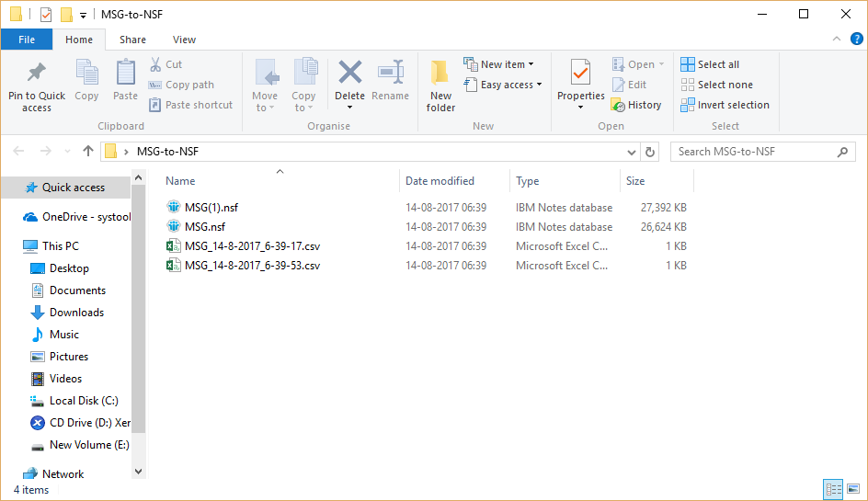The image size is (868, 501).
Task: Open the New item dropdown
Action: pyautogui.click(x=499, y=64)
